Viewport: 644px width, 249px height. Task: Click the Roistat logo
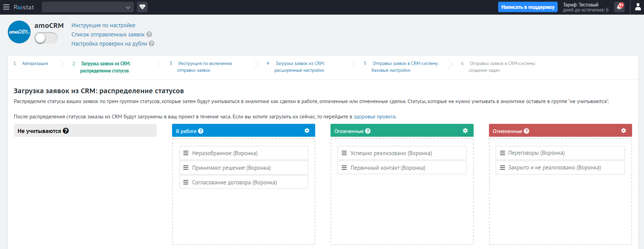24,7
